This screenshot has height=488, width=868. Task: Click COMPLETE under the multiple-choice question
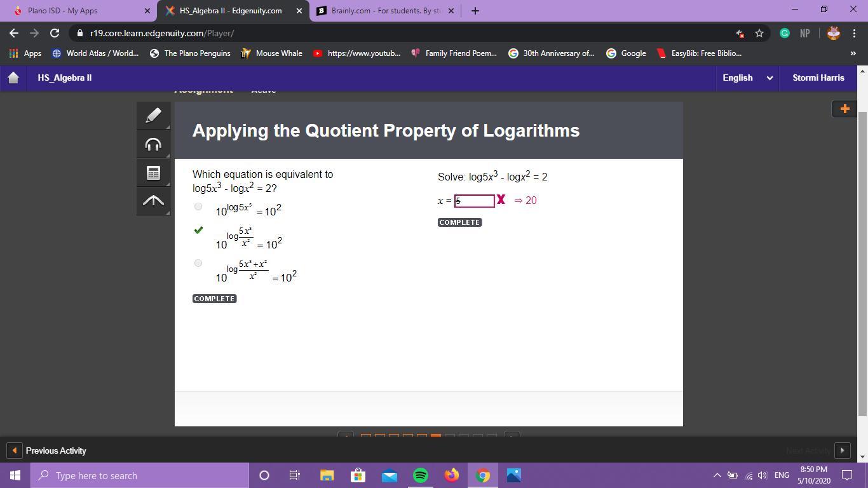click(215, 299)
